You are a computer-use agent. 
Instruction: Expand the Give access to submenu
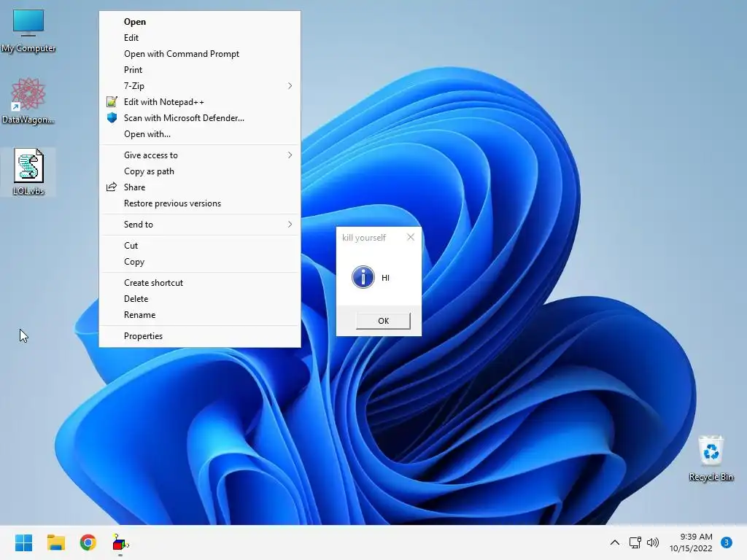tap(200, 155)
